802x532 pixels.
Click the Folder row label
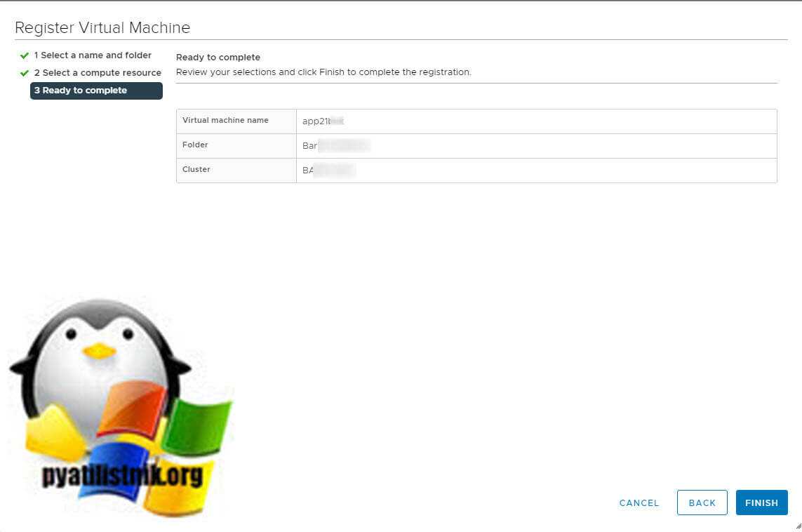click(195, 145)
